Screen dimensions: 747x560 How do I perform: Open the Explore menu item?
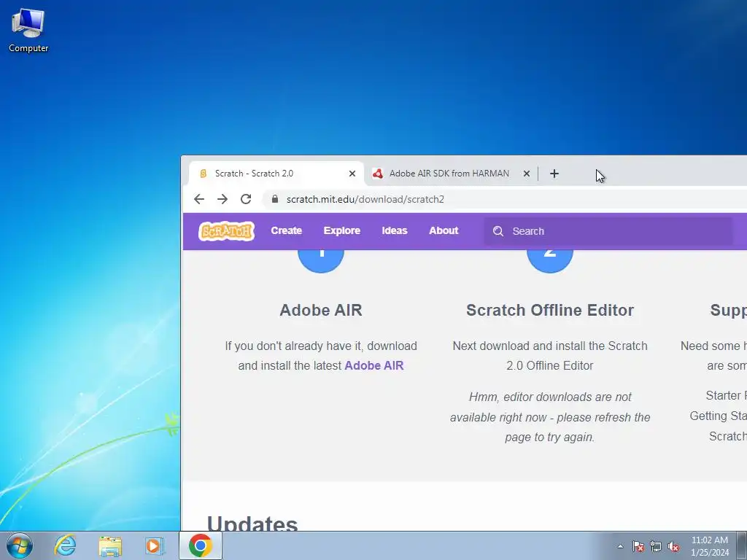(341, 231)
